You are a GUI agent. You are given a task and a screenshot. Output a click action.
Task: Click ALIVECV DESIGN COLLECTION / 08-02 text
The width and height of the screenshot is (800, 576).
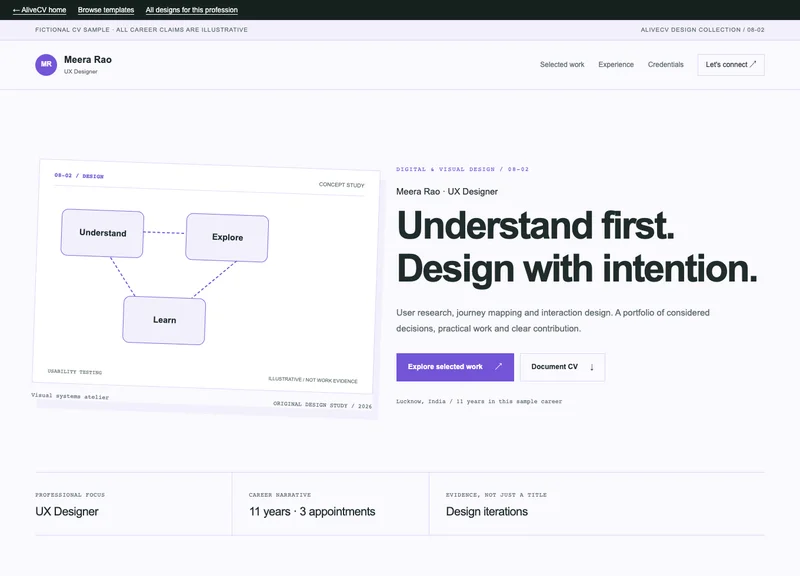pos(703,30)
